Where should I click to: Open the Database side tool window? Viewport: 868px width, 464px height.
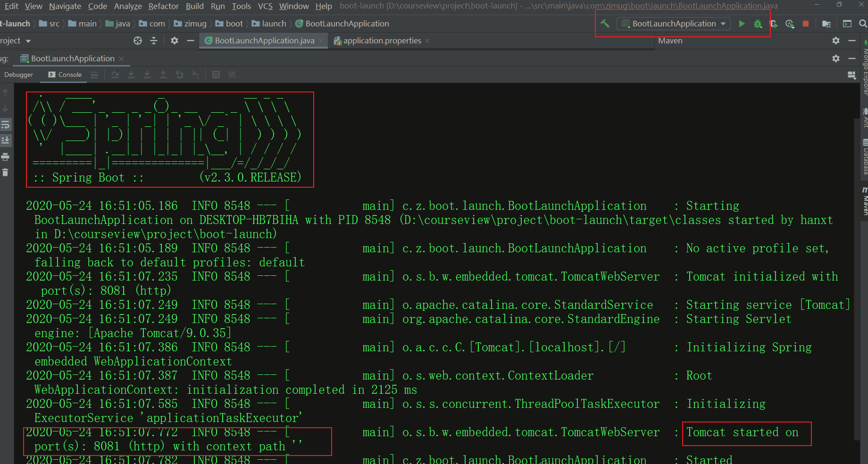[865, 157]
